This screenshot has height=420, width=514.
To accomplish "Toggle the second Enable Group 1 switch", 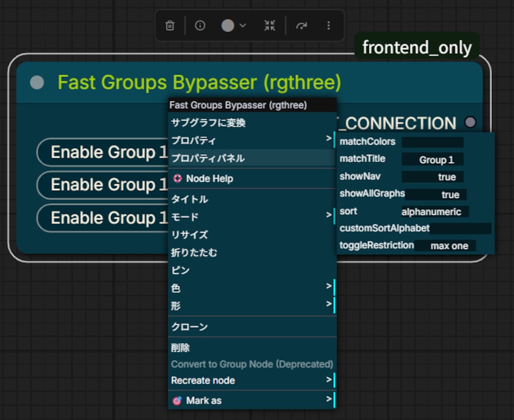I will (102, 185).
